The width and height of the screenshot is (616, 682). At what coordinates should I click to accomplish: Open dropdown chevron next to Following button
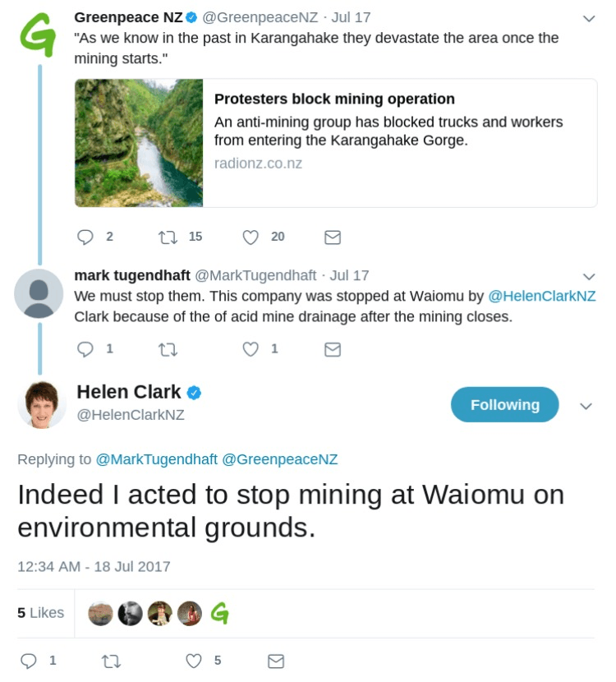coord(586,405)
